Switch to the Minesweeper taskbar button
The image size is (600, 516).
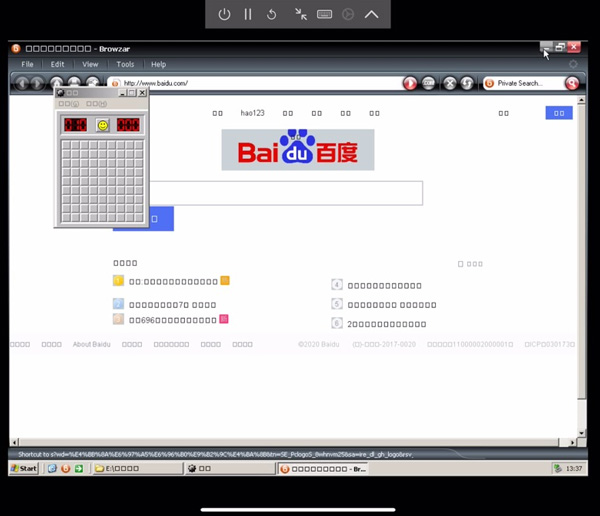click(x=230, y=469)
